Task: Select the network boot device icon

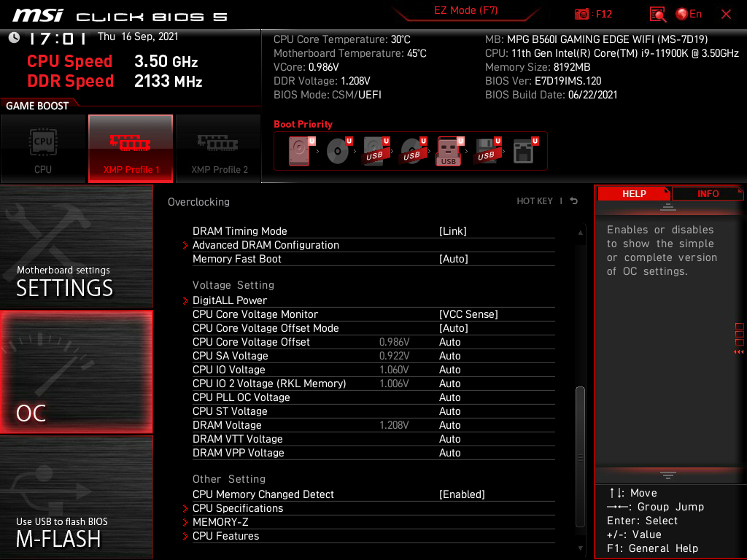Action: click(525, 151)
